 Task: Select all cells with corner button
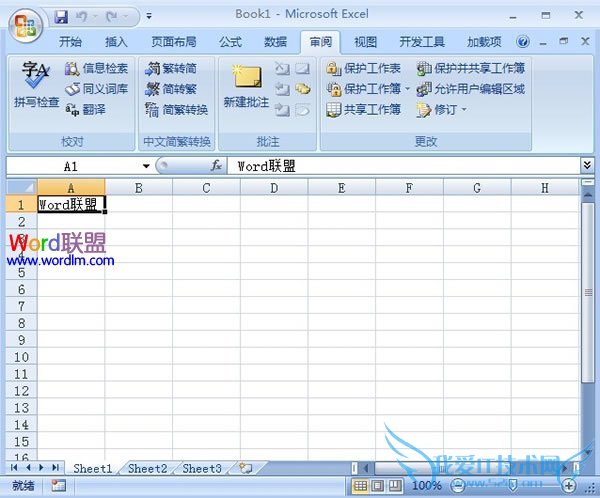click(21, 187)
